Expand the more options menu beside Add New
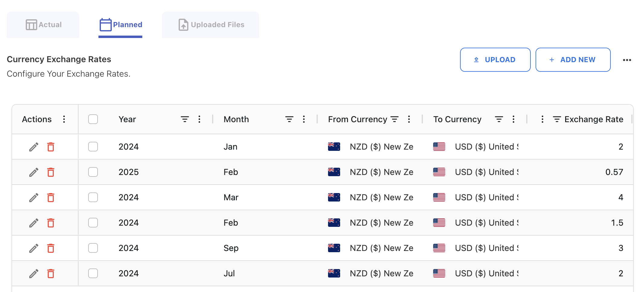The image size is (644, 292). [627, 60]
